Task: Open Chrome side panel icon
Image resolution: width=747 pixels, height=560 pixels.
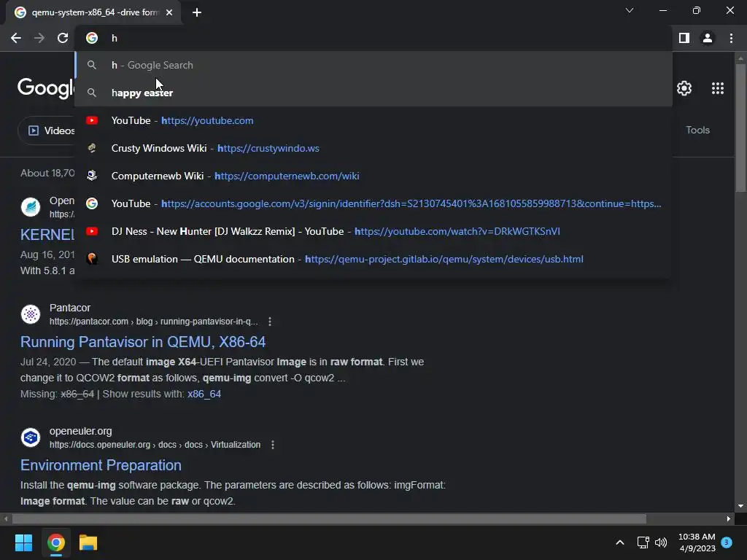Action: coord(684,38)
